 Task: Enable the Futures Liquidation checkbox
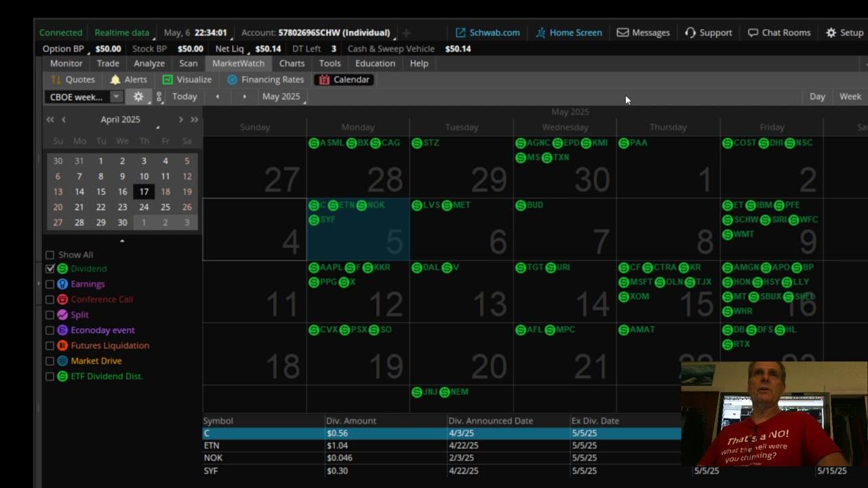50,346
